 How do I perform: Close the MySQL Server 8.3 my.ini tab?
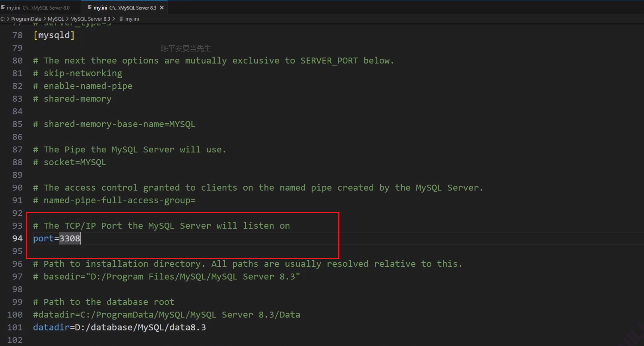click(162, 8)
